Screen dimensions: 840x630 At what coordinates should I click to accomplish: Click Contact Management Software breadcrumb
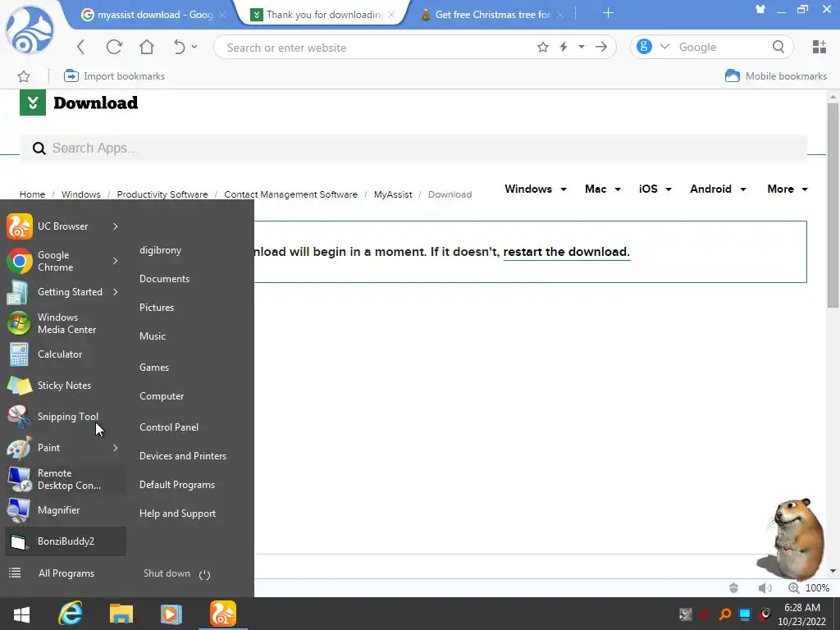point(291,194)
